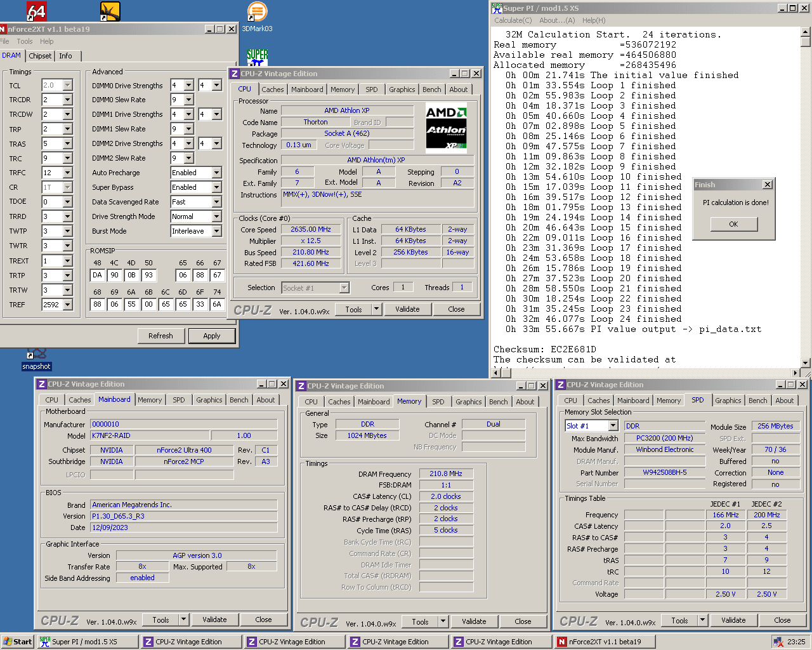
Task: Click OK in PI calculation done dialog
Action: pos(733,224)
